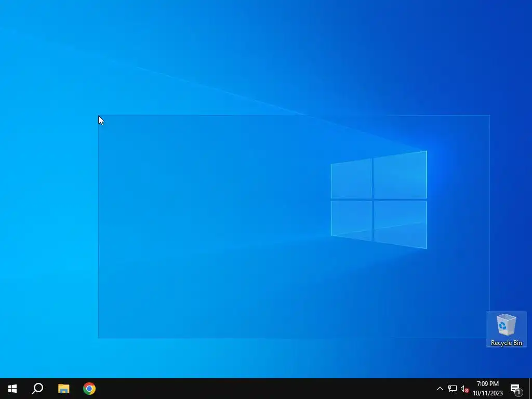Launch Google Chrome from the taskbar

(x=89, y=389)
